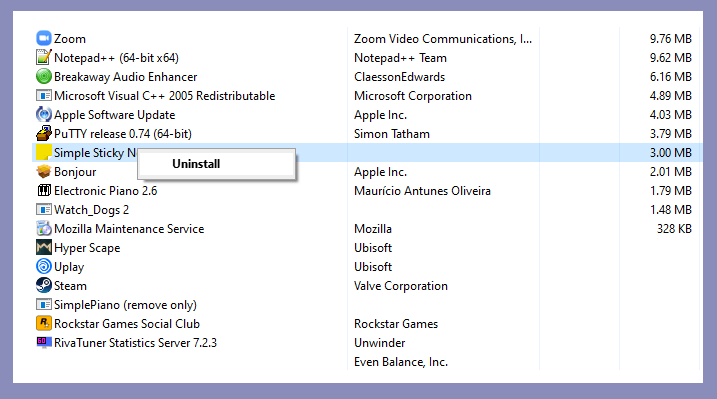The width and height of the screenshot is (717, 399).
Task: Click the green Breakaway Audio Enhancer icon
Action: [x=43, y=76]
